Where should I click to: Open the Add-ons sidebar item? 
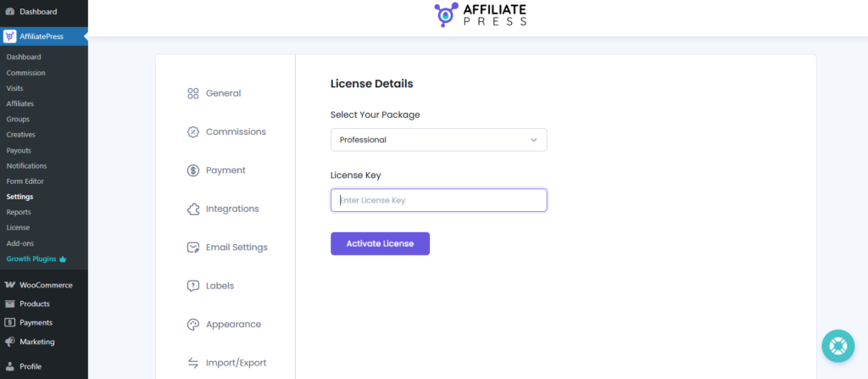pos(19,243)
